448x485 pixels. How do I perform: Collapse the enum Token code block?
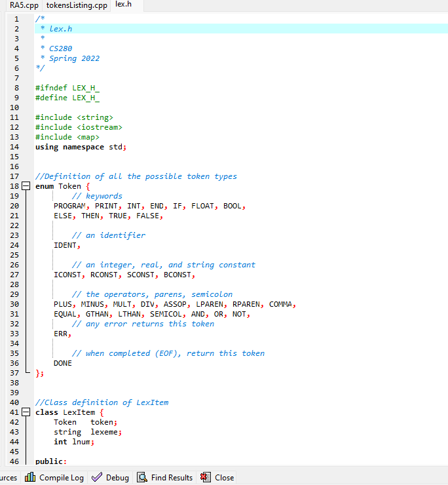(26, 186)
